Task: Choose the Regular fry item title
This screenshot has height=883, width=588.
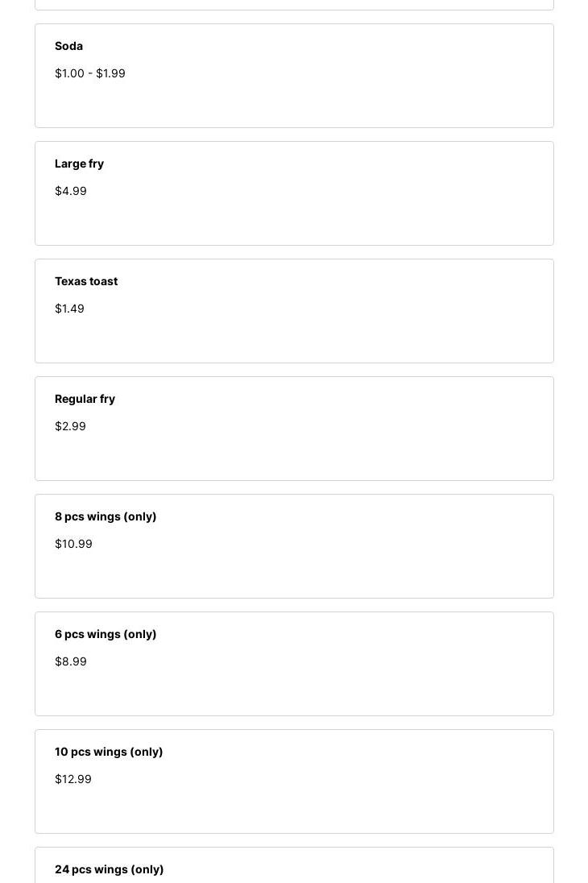Action: 85,399
